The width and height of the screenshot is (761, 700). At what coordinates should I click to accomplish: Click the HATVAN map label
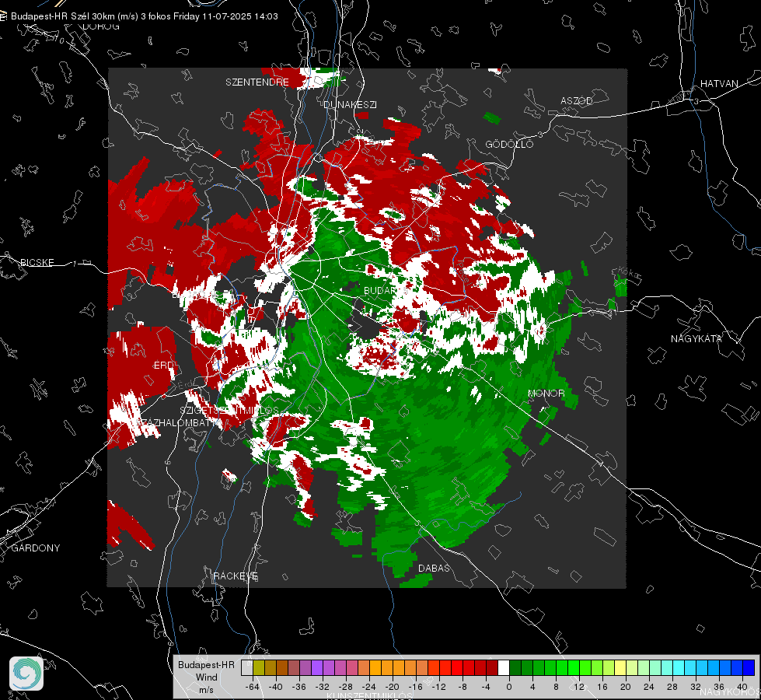pyautogui.click(x=719, y=83)
